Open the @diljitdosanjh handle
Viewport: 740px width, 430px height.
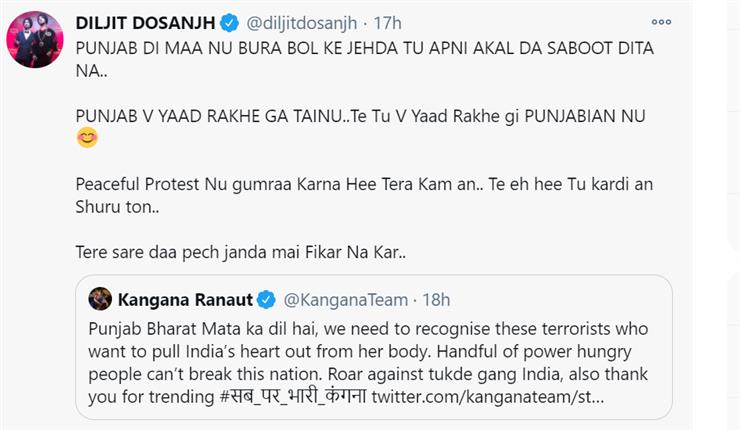tap(302, 23)
